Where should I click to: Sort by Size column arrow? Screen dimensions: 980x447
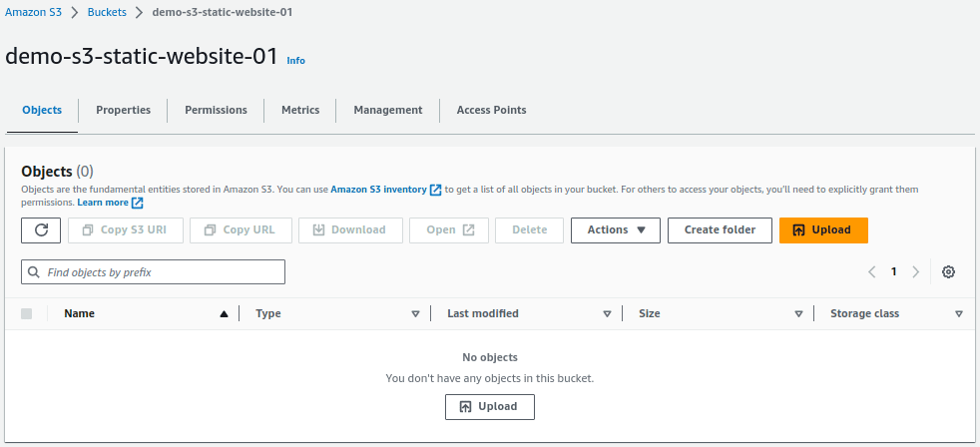pyautogui.click(x=798, y=314)
